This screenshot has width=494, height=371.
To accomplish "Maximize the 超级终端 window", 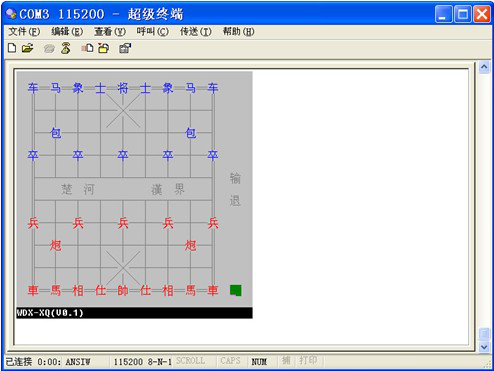I will [463, 14].
